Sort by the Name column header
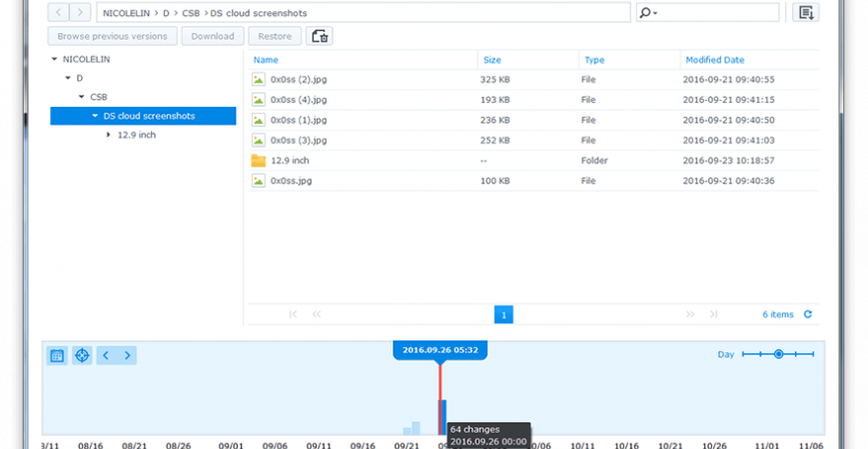This screenshot has height=449, width=868. coord(266,60)
